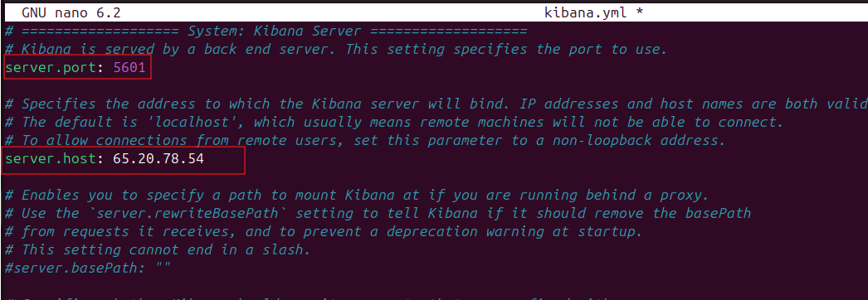868x300 pixels.
Task: Click comment about deprecation warning at startup
Action: coord(324,231)
